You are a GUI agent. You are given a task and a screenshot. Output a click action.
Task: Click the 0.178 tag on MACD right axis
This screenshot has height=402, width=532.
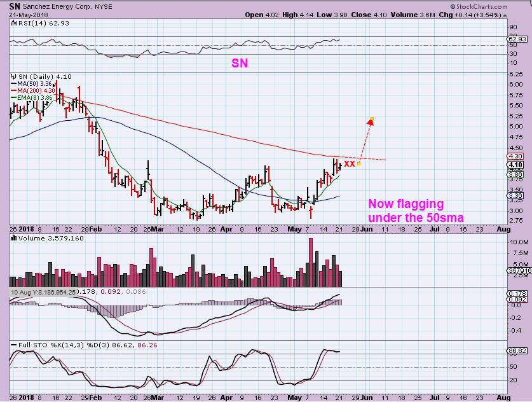[517, 294]
